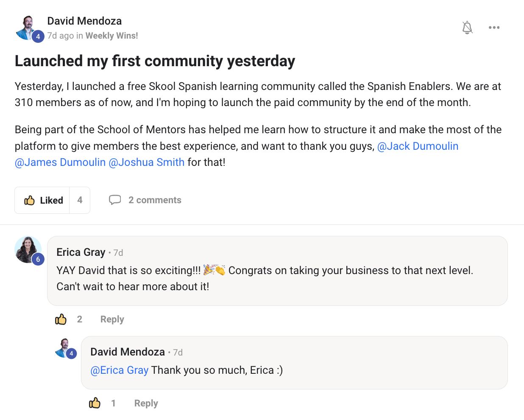Click David Mendoza's avatar in the reply
Screen dimensions: 524x420
coord(65,348)
